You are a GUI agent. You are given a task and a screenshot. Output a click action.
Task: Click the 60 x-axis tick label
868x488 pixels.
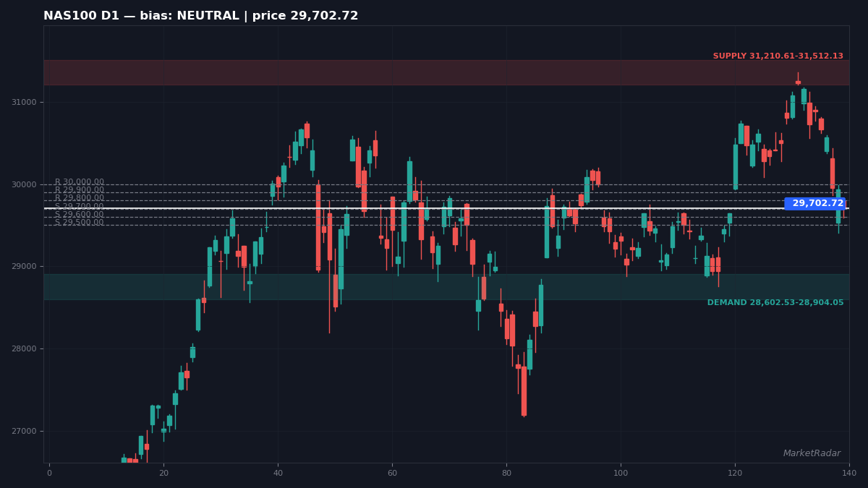pyautogui.click(x=392, y=474)
